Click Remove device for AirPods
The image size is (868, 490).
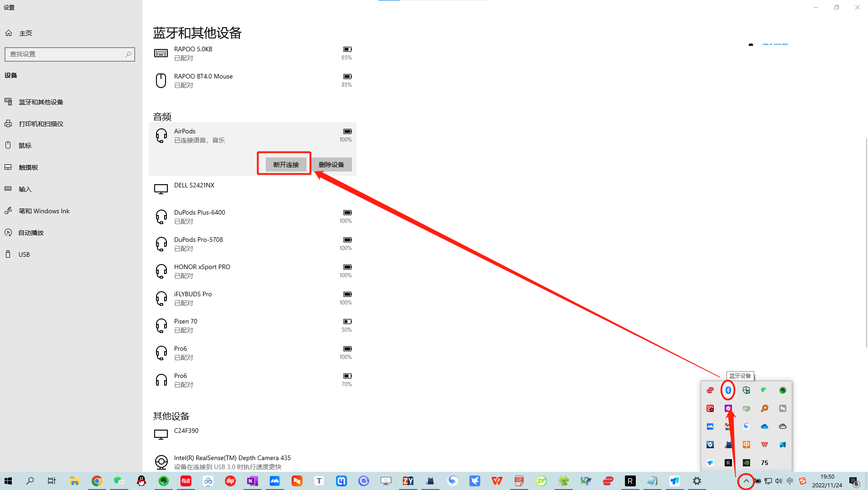(x=331, y=165)
